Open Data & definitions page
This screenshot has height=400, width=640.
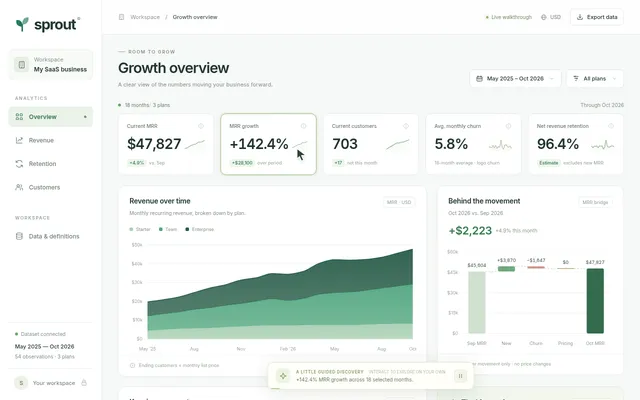point(51,236)
